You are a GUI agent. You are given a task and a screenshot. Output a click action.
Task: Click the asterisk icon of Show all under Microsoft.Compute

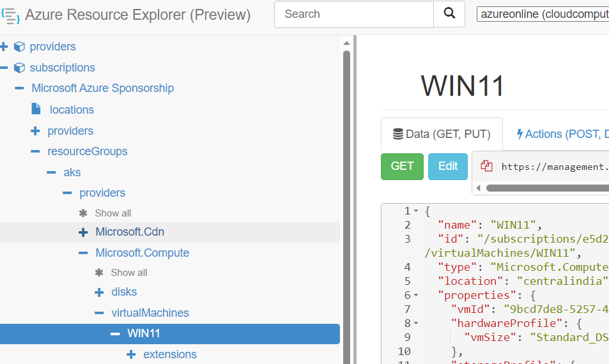point(99,273)
